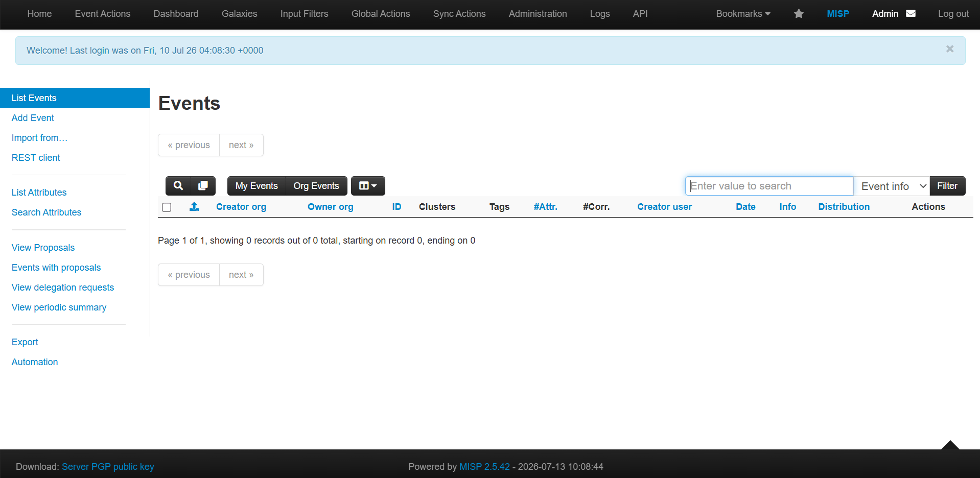Open the Logs menu

click(x=600, y=14)
